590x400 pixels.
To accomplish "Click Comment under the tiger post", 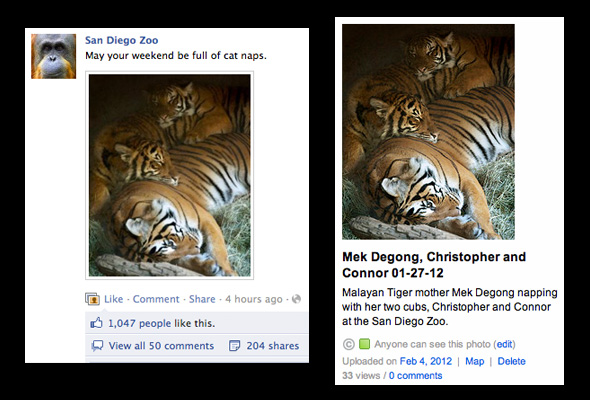I will 156,299.
